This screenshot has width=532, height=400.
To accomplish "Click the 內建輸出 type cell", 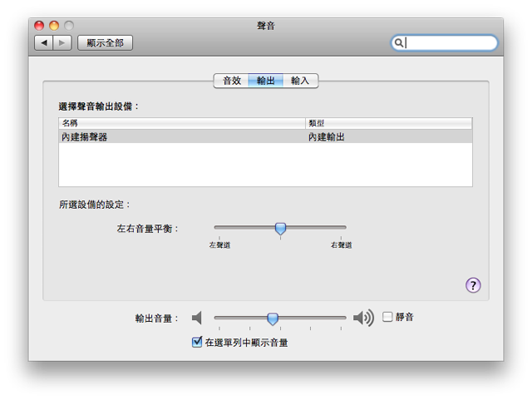I will pyautogui.click(x=327, y=137).
